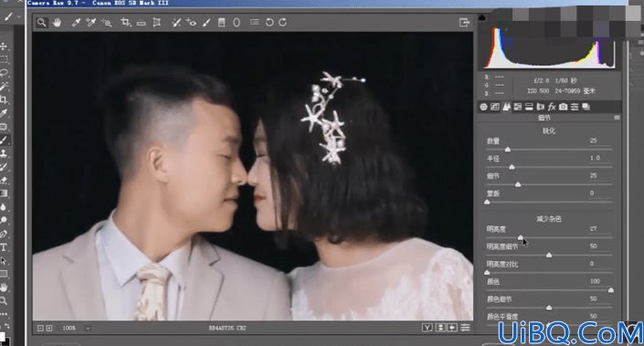Open Camera Raw preferences dialog icon
This screenshot has width=644, height=346.
pos(255,22)
